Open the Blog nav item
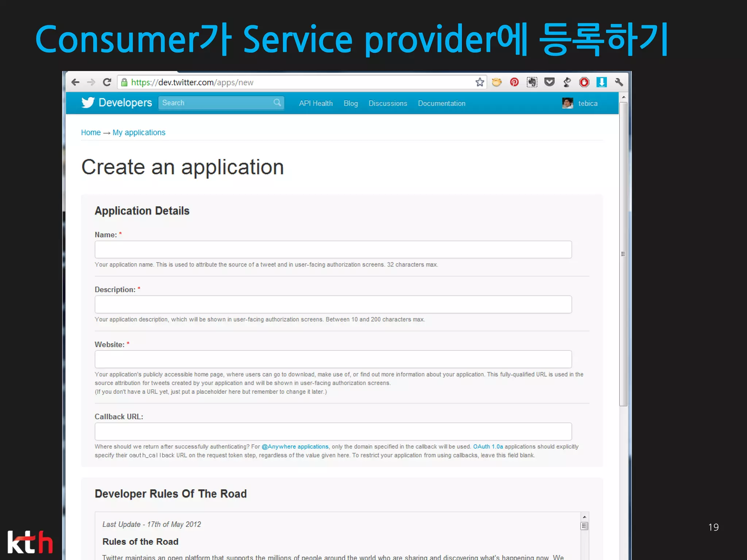Viewport: 747px width, 560px height. click(x=351, y=104)
